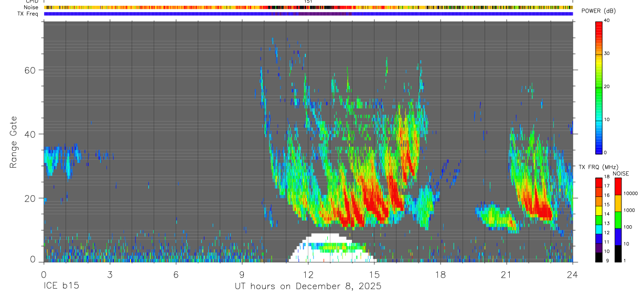Click the UT hours on December 8, 2025 title
644x297 pixels.
308,287
